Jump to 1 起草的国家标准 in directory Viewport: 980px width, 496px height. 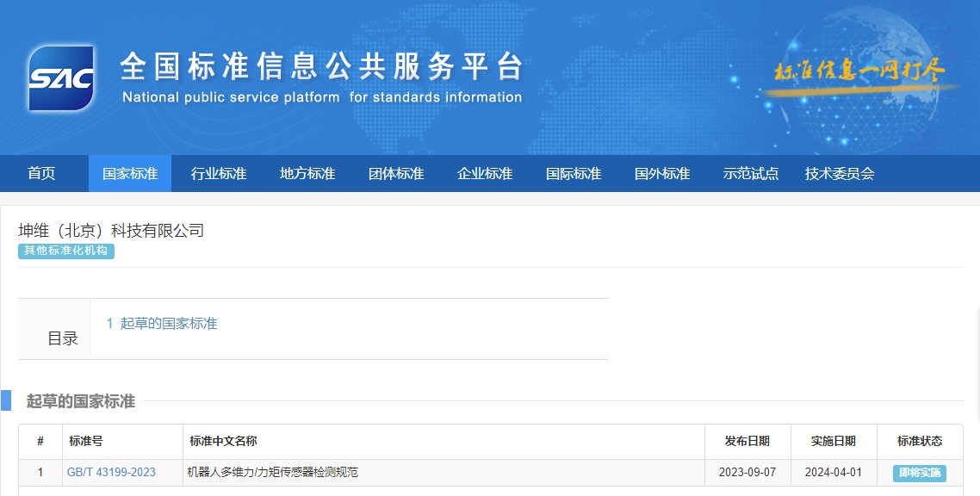[x=162, y=323]
